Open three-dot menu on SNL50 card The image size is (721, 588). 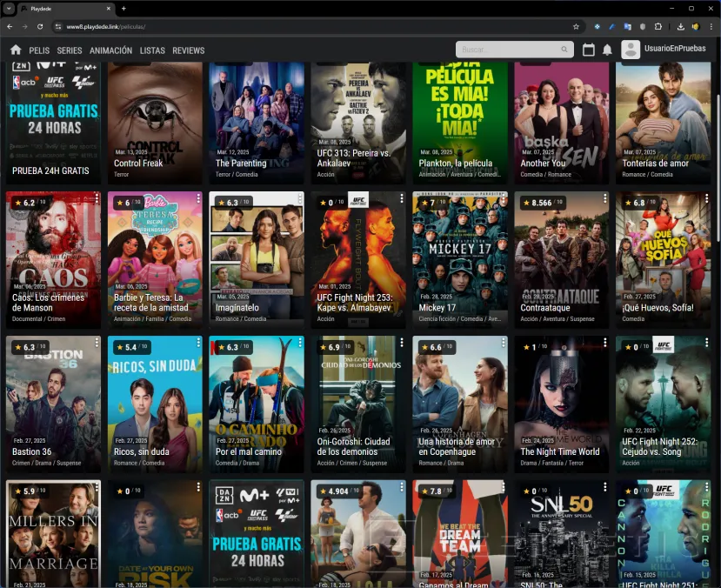pos(605,487)
